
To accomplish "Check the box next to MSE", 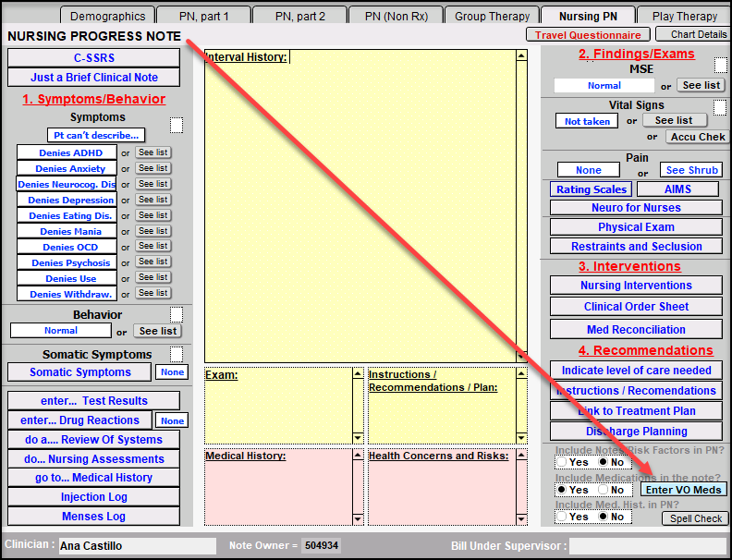I will point(720,66).
